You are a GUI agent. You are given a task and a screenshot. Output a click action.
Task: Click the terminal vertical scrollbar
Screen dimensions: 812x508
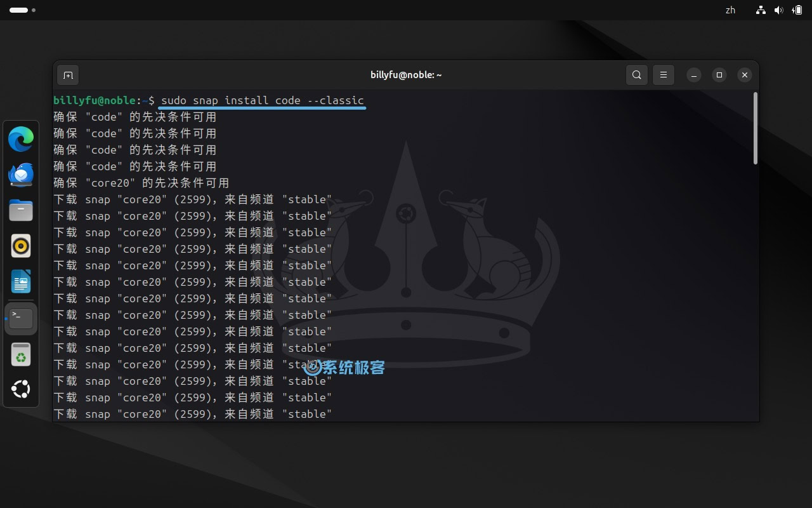pos(755,128)
